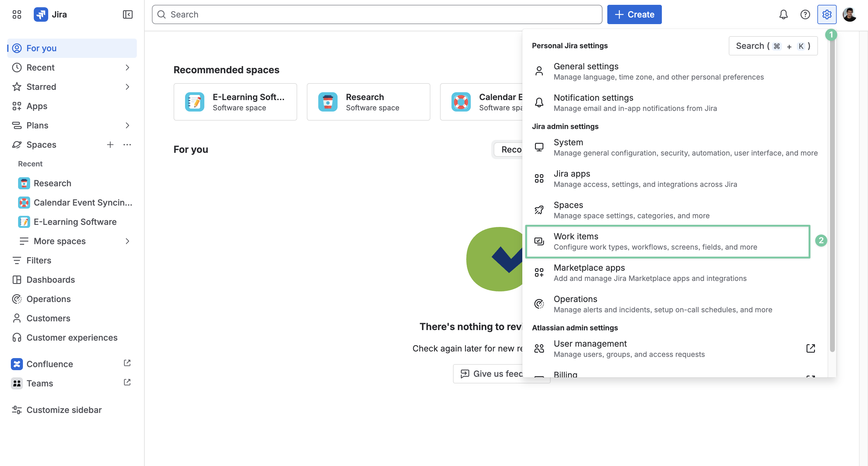The width and height of the screenshot is (868, 466).
Task: Open Operations in the left sidebar
Action: (x=72, y=299)
